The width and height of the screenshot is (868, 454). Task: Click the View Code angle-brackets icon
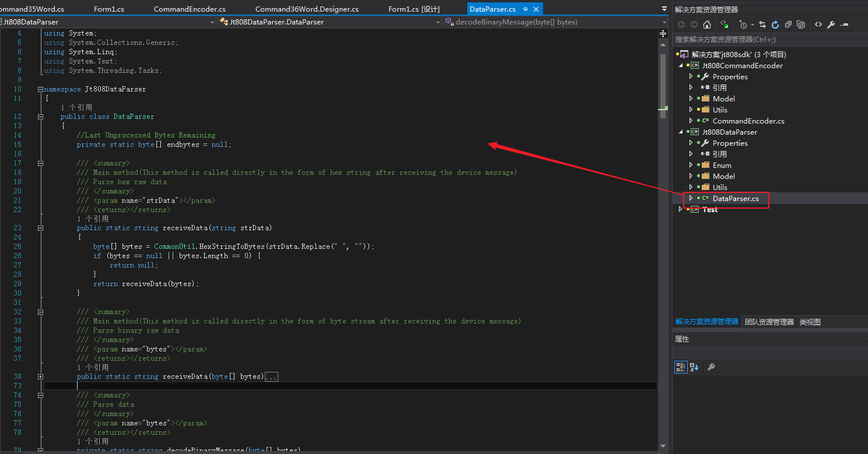[818, 24]
